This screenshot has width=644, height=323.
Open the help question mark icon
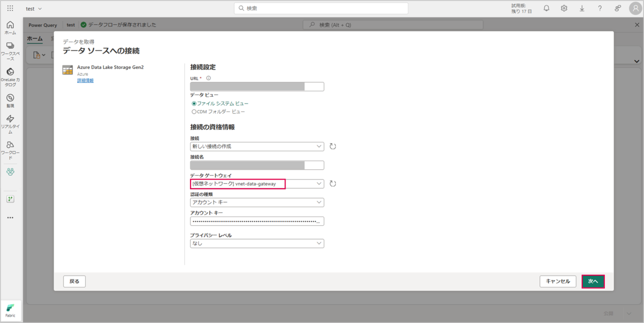coord(600,9)
